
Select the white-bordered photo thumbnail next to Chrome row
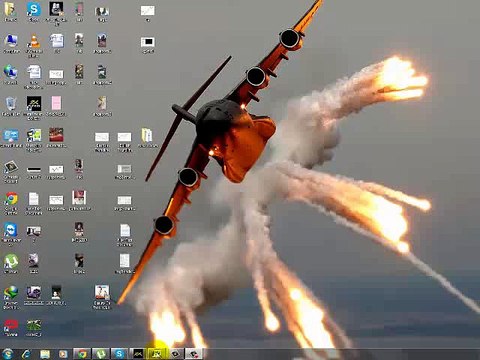79,198
